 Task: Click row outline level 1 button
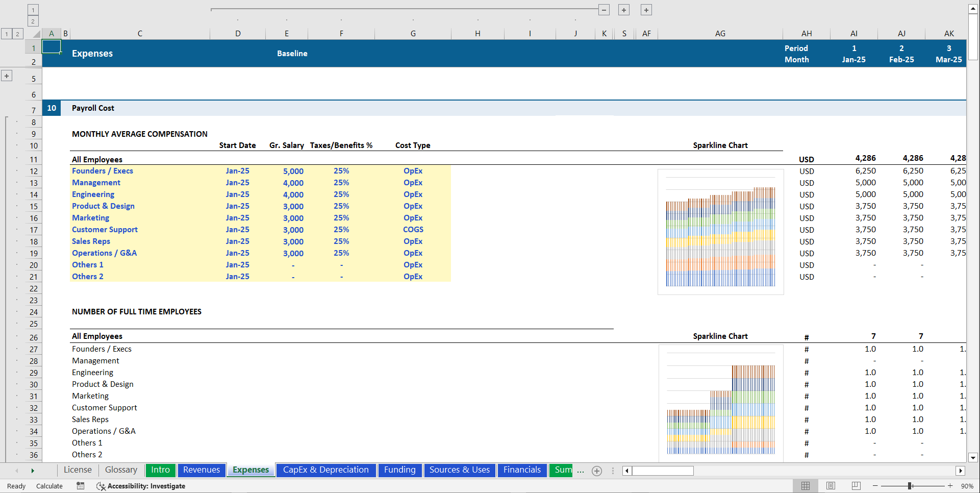coord(7,33)
